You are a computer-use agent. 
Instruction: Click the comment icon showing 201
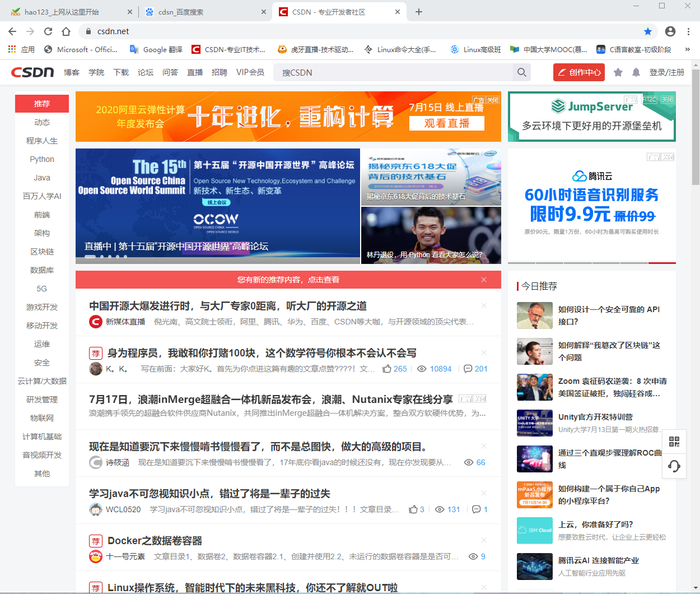[468, 369]
